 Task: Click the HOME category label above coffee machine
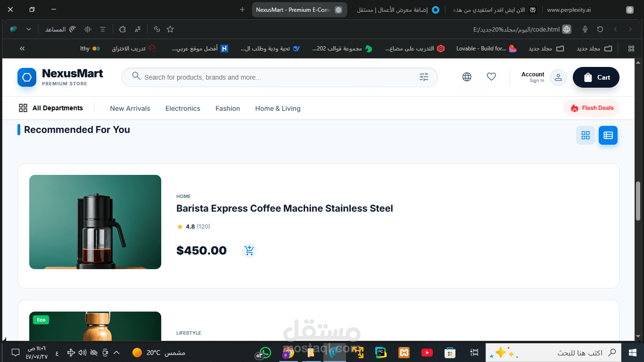(x=183, y=196)
